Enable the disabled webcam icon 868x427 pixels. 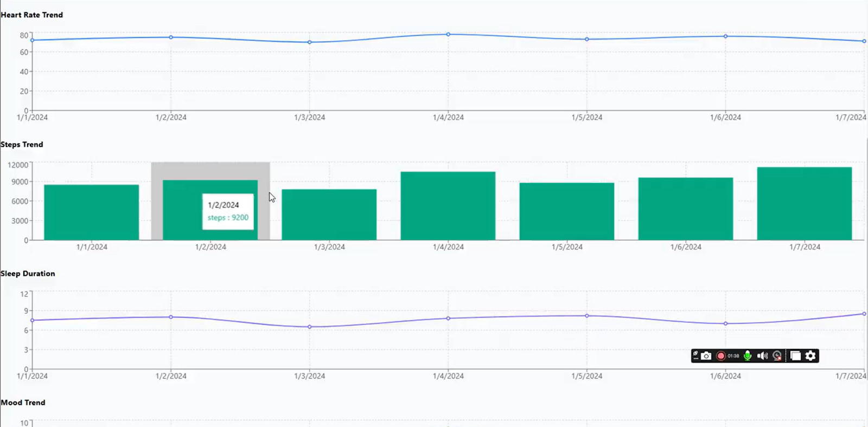[777, 356]
